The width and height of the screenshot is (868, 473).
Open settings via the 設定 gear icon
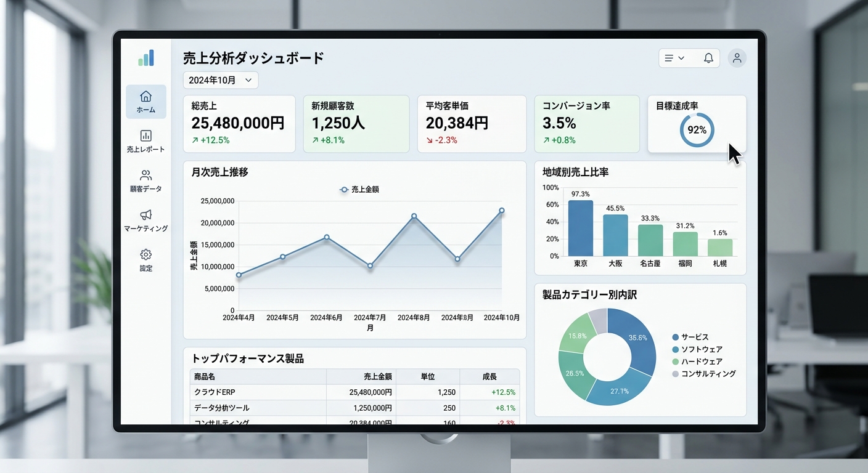pos(145,254)
